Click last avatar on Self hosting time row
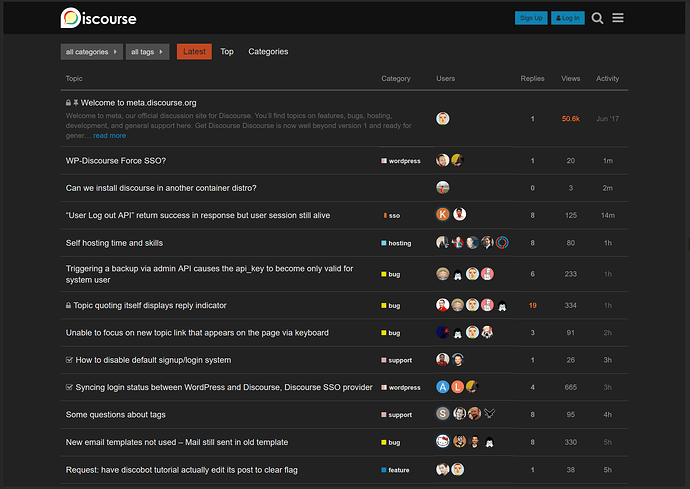 coord(502,243)
